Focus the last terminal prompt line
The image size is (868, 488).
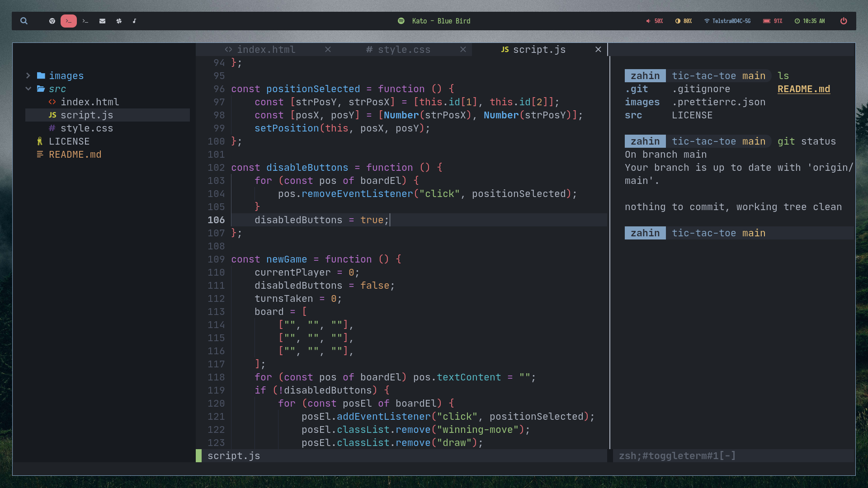(739, 233)
